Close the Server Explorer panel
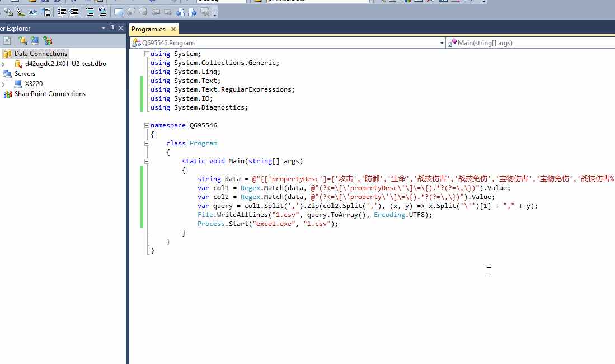The height and width of the screenshot is (364, 615). click(x=121, y=28)
